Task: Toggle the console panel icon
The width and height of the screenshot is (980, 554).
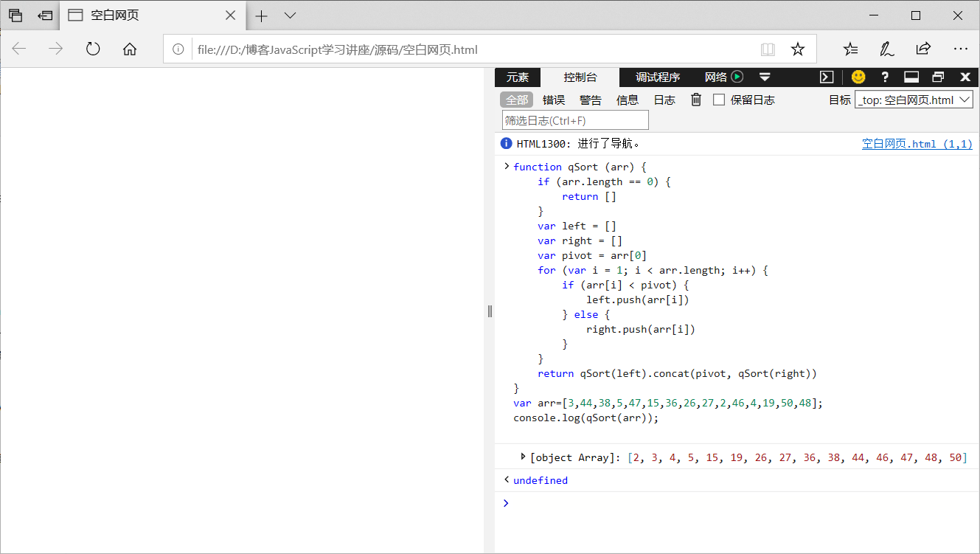Action: coord(827,77)
